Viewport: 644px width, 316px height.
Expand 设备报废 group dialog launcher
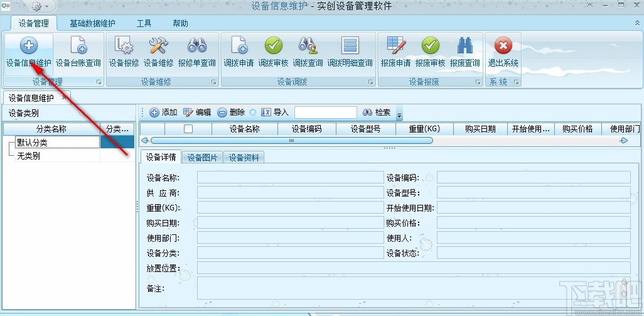(478, 82)
